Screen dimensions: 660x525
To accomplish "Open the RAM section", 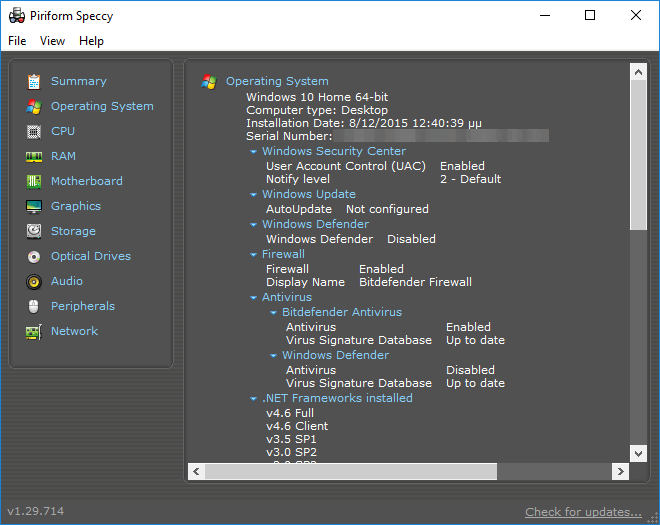I will tap(64, 156).
